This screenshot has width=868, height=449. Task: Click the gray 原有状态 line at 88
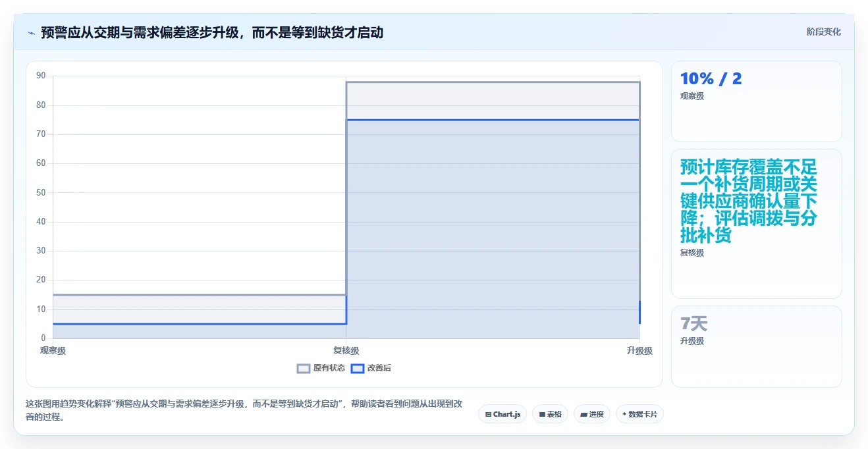pyautogui.click(x=493, y=82)
